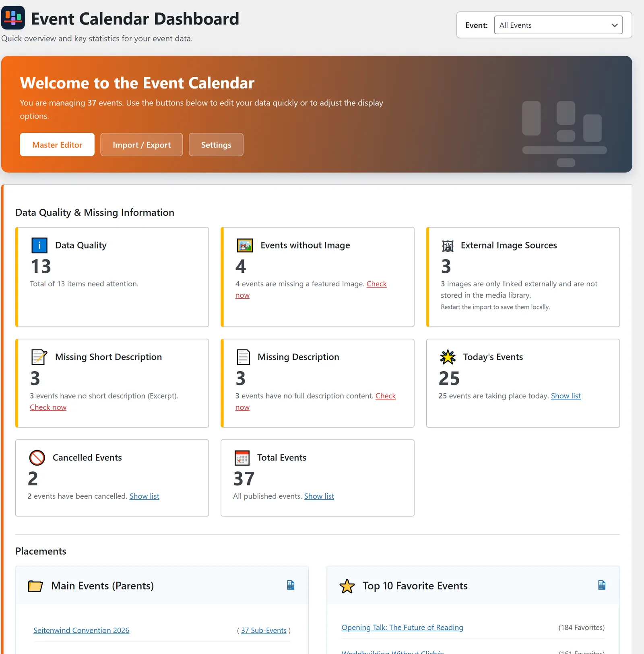
Task: Click the Missing Short Description notepad icon
Action: click(x=39, y=357)
